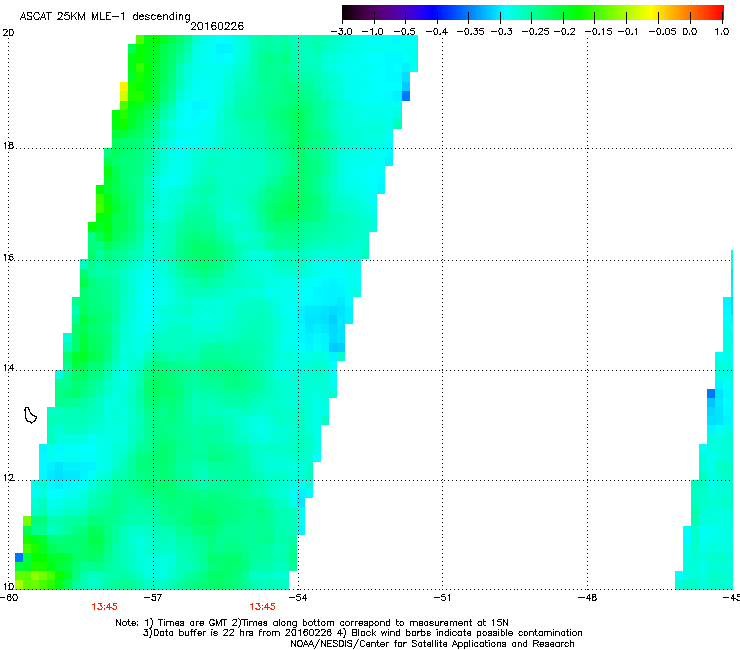
Task: Click latitude label '16' on the left axis
Action: click(x=8, y=258)
